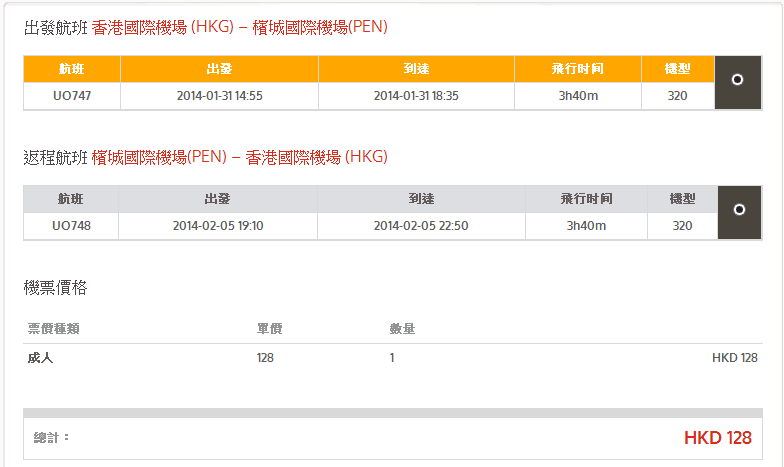Screen dimensions: 784x467
Task: Click the 成人 fare type row
Action: tap(40, 358)
